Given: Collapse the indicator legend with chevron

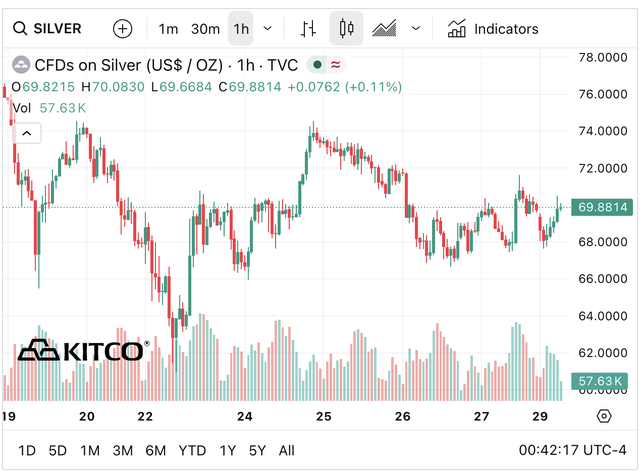Looking at the screenshot, I should coord(26,132).
